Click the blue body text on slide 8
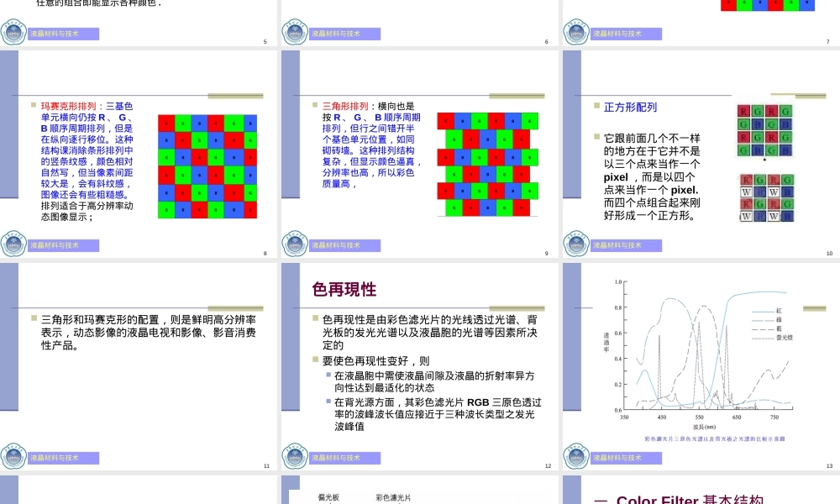Image resolution: width=840 pixels, height=504 pixels. click(87, 150)
